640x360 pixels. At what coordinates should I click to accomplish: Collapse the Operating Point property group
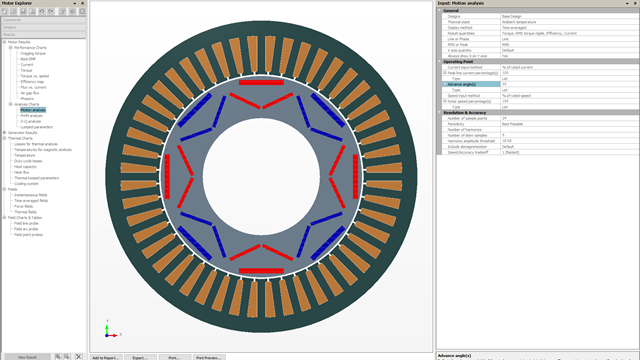coord(440,62)
